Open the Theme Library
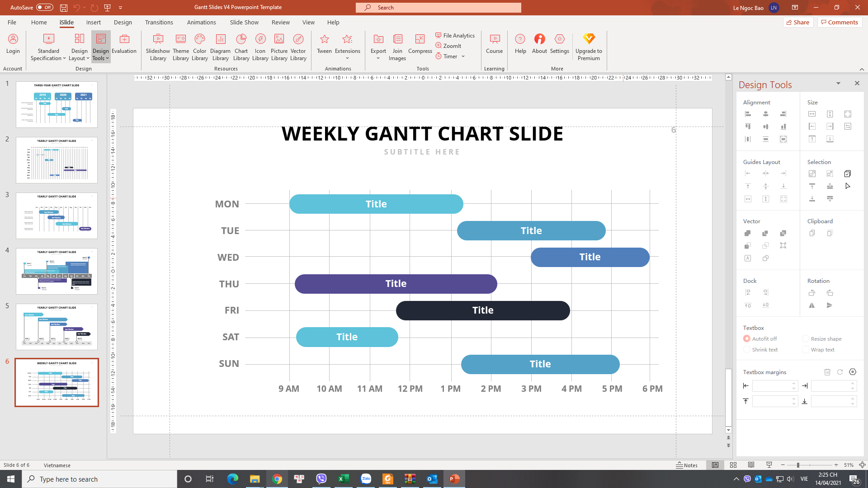868x488 pixels. (180, 47)
